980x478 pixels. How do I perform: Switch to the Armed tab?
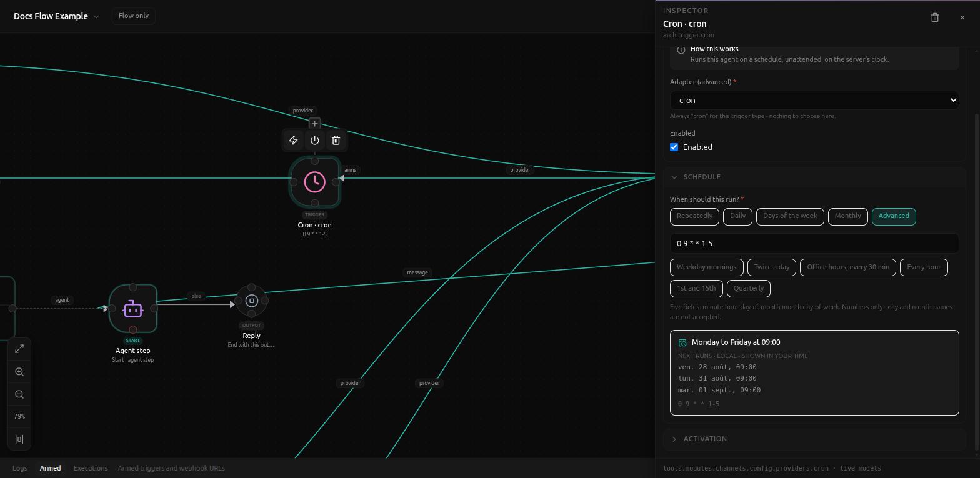pyautogui.click(x=51, y=468)
